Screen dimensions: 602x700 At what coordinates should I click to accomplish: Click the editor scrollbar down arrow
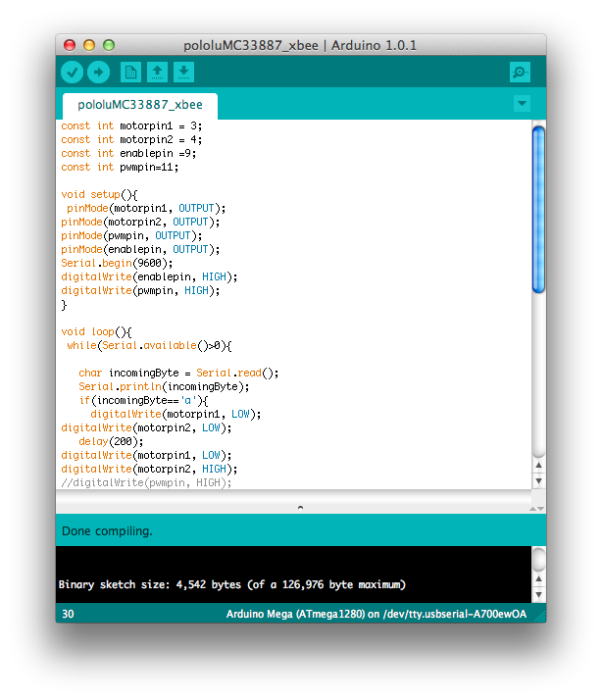pos(538,480)
